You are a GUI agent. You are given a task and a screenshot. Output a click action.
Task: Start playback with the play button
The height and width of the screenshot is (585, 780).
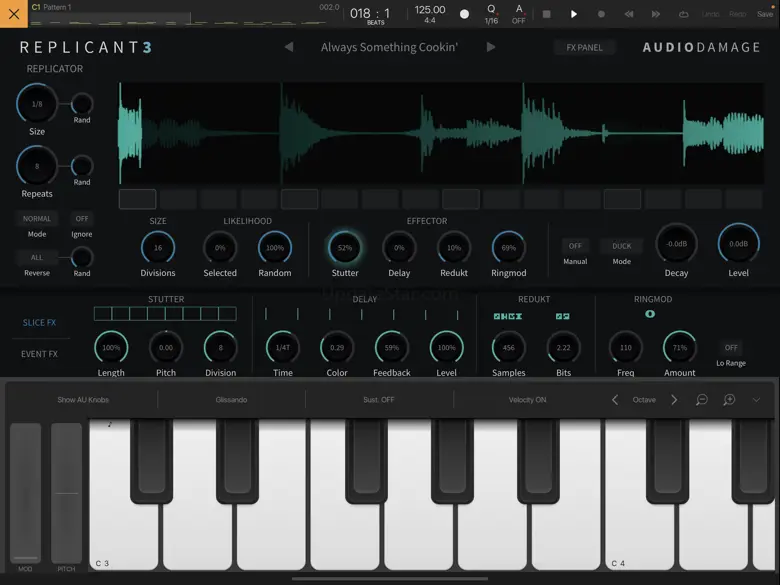pos(574,14)
